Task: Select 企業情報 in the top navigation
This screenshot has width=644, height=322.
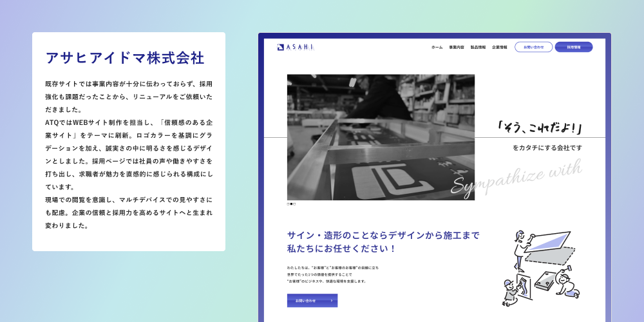Action: [x=500, y=48]
